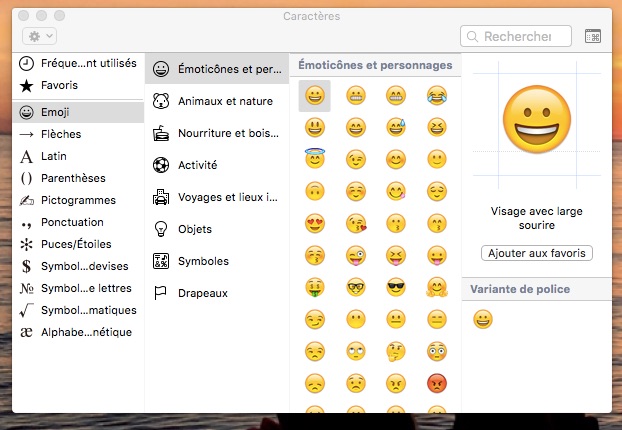Viewport: 622px width, 430px height.
Task: Choose the angel halo emoji
Action: click(315, 159)
